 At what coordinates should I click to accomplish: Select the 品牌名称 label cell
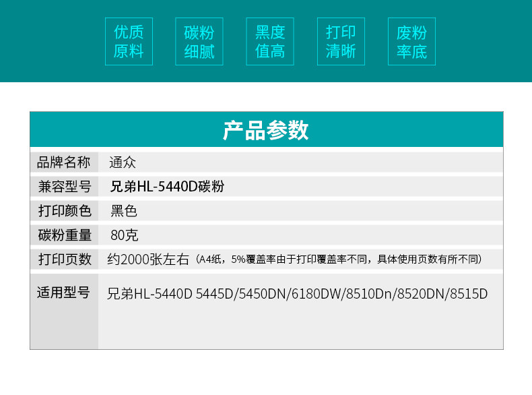tap(64, 162)
